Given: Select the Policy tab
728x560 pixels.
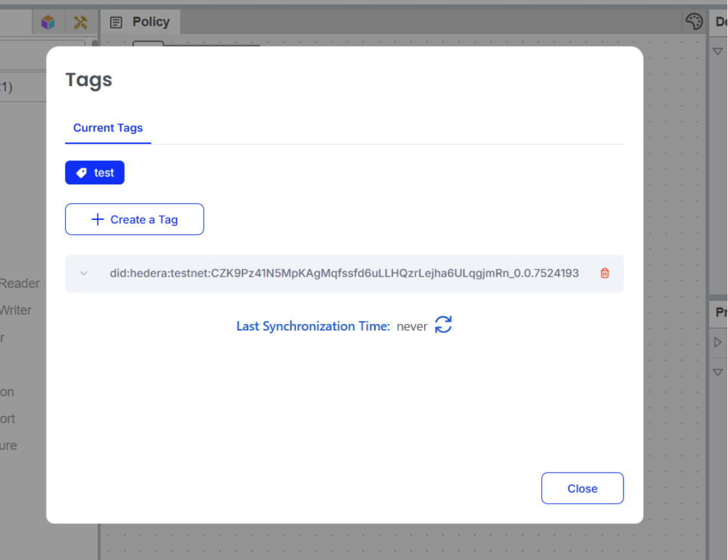Looking at the screenshot, I should [x=151, y=22].
